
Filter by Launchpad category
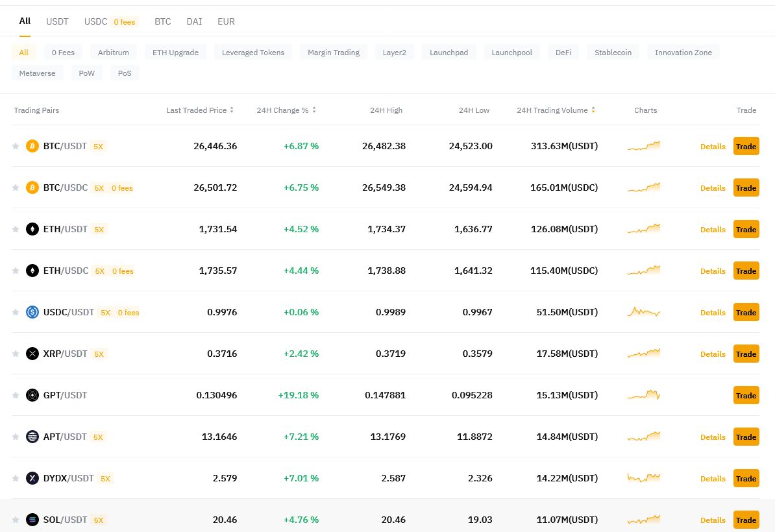tap(449, 53)
